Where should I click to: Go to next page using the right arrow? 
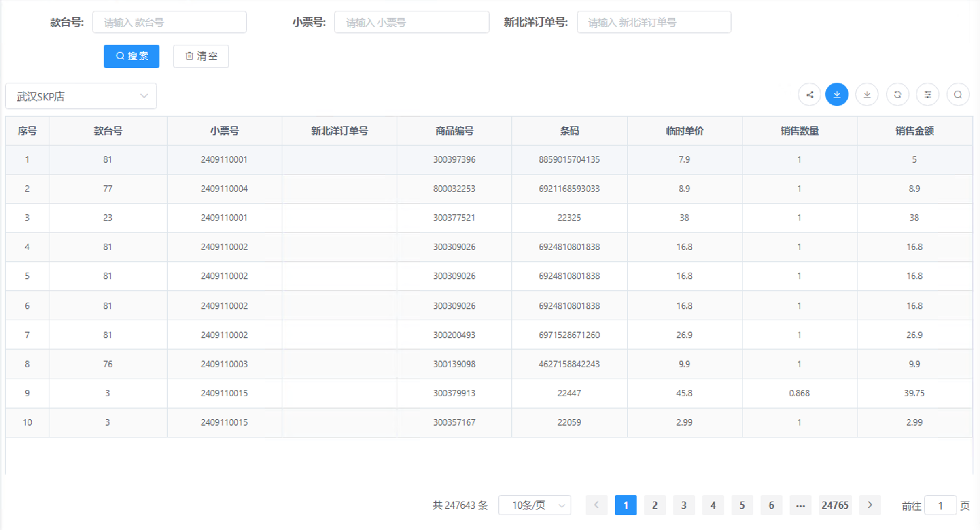[x=870, y=505]
